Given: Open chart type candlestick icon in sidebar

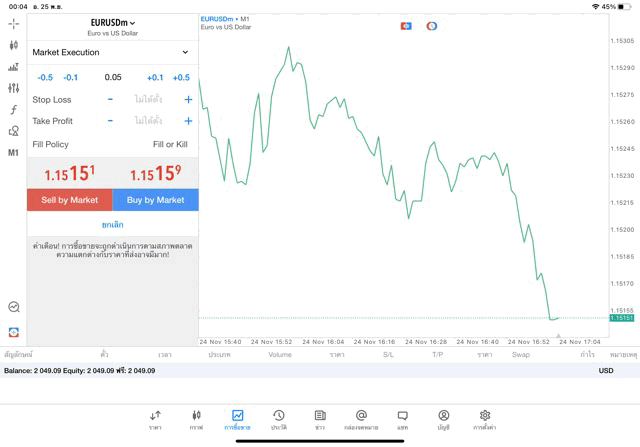Looking at the screenshot, I should [x=14, y=45].
